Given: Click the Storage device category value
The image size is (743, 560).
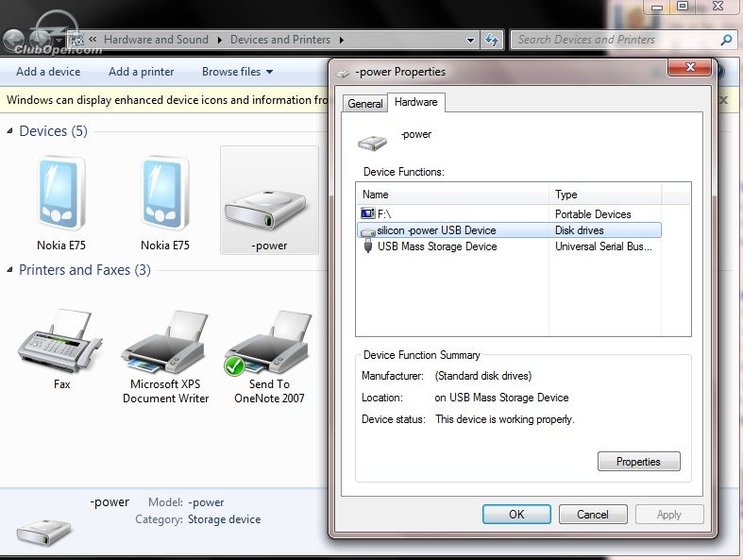Looking at the screenshot, I should point(224,519).
